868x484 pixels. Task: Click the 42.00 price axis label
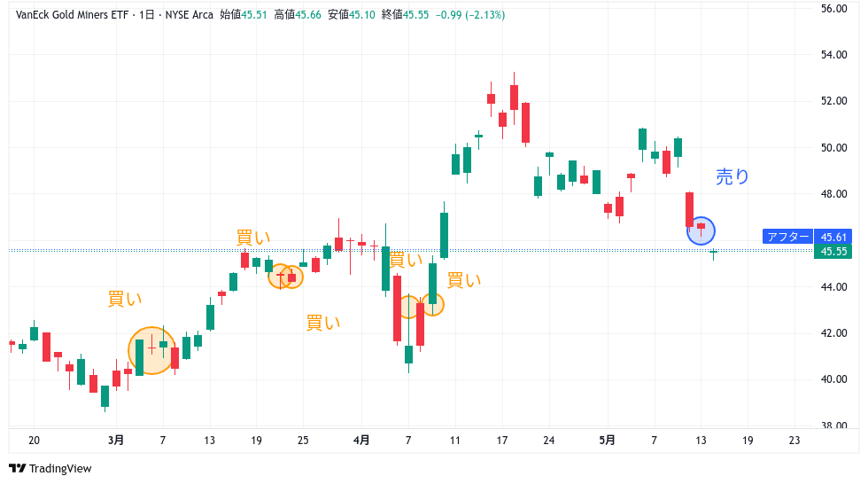(x=833, y=332)
